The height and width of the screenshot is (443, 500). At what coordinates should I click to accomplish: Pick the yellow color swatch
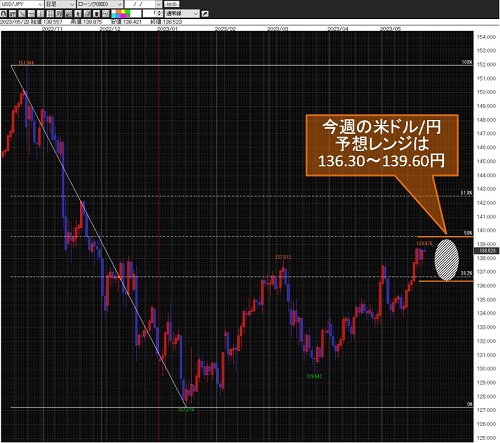pyautogui.click(x=123, y=12)
